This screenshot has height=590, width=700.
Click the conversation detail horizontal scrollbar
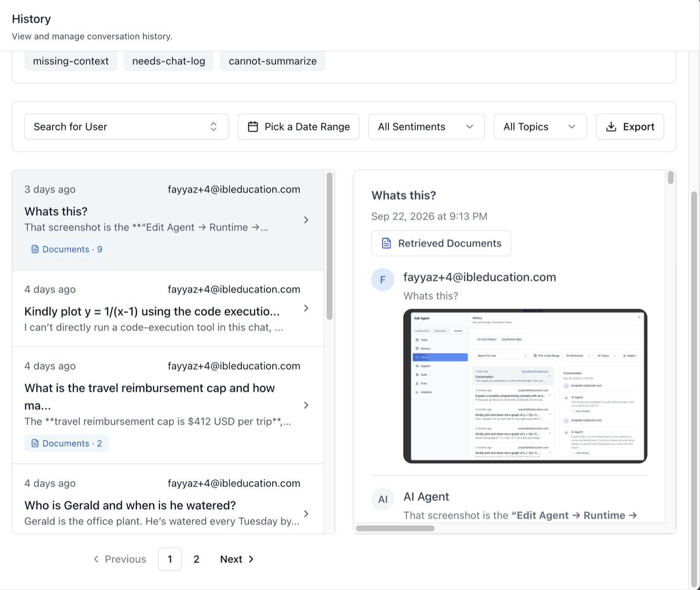pos(395,528)
